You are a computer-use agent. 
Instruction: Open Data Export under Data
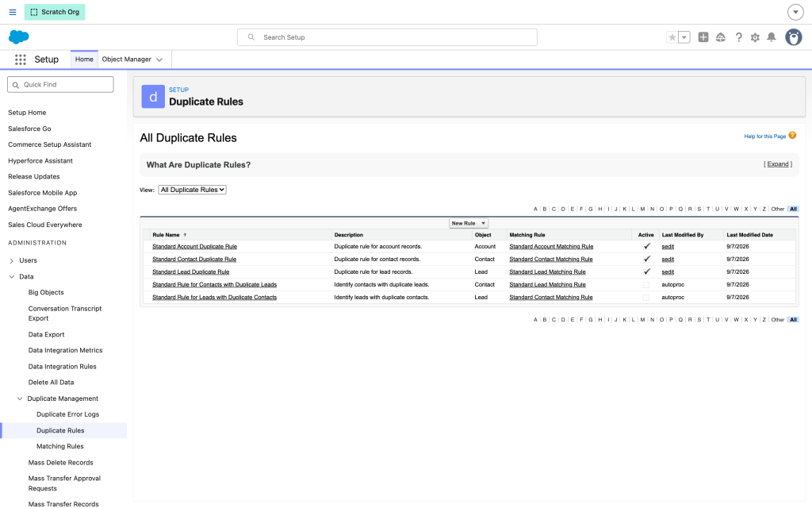point(46,335)
